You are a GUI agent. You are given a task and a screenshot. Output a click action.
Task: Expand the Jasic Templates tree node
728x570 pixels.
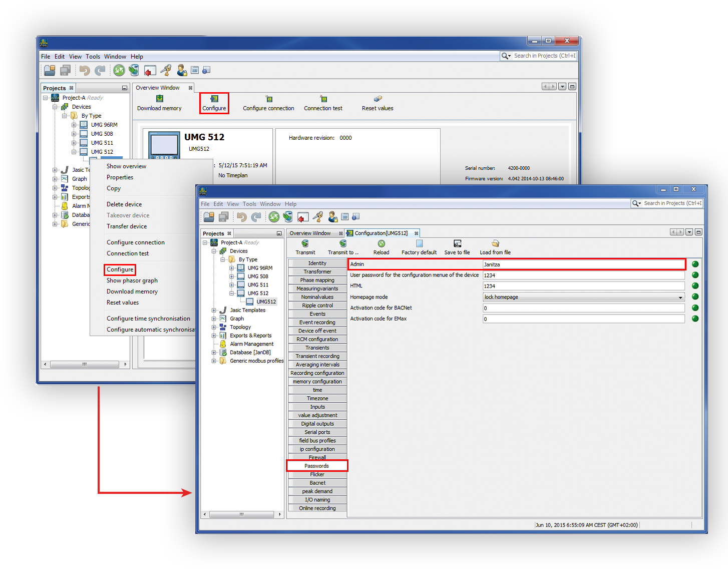click(214, 311)
